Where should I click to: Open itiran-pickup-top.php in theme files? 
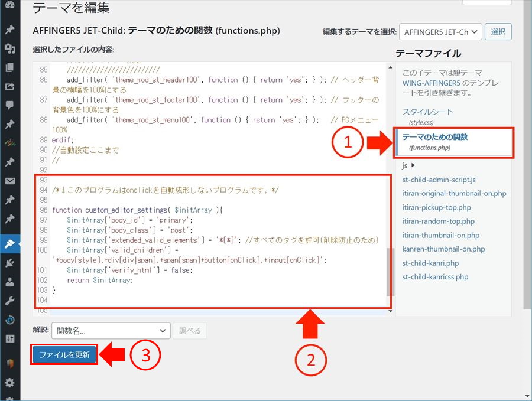coord(436,207)
